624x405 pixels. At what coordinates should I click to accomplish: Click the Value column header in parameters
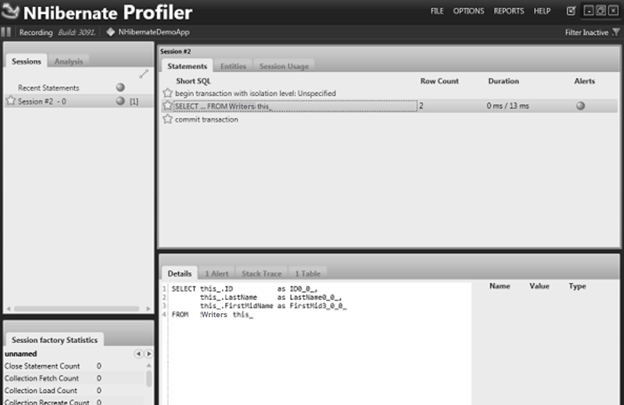tap(539, 286)
